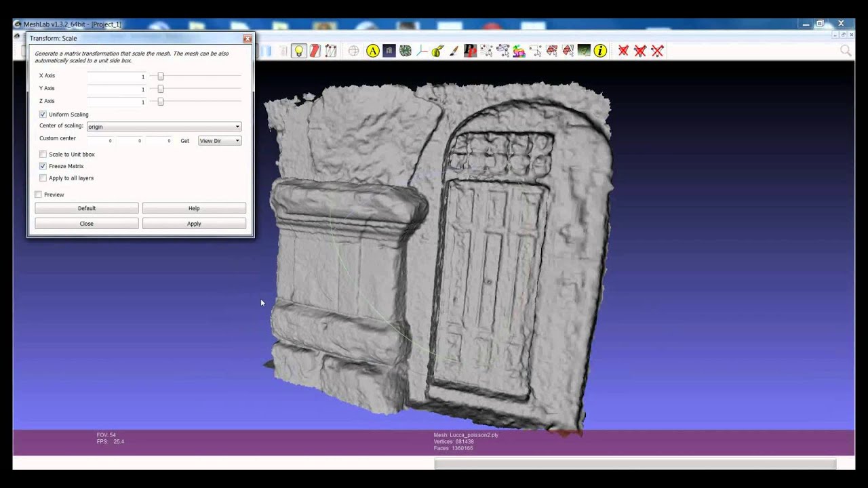Click the middle red X delete icon

click(640, 51)
